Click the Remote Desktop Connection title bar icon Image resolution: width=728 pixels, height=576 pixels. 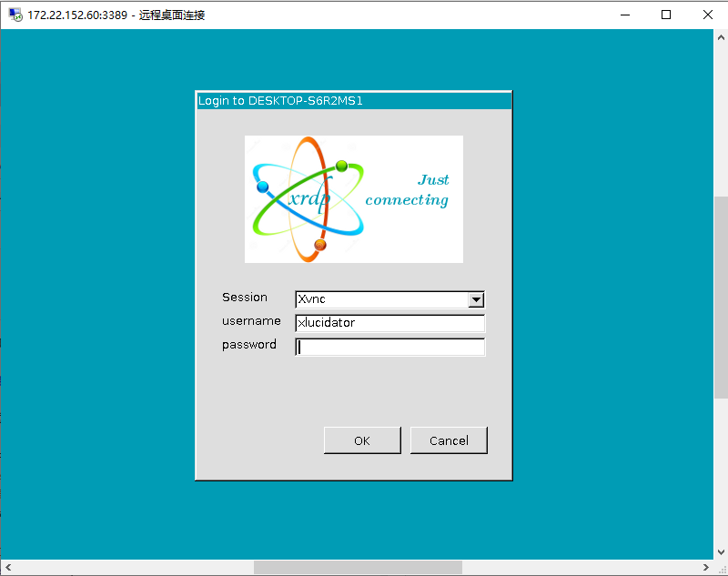(15, 15)
